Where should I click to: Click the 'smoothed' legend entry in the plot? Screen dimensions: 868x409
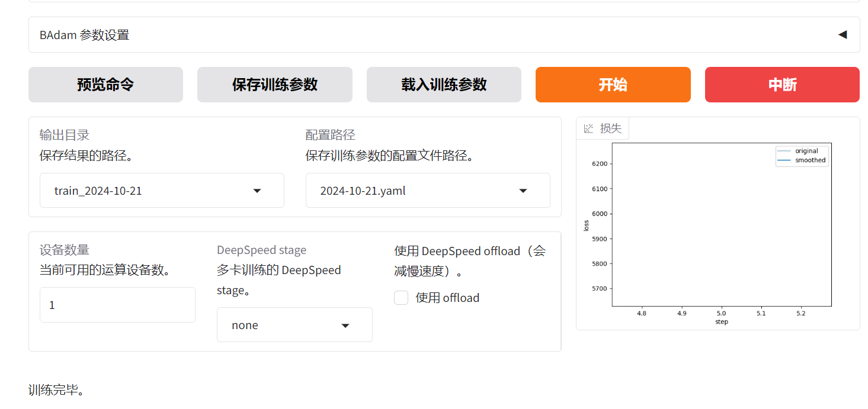click(x=810, y=160)
